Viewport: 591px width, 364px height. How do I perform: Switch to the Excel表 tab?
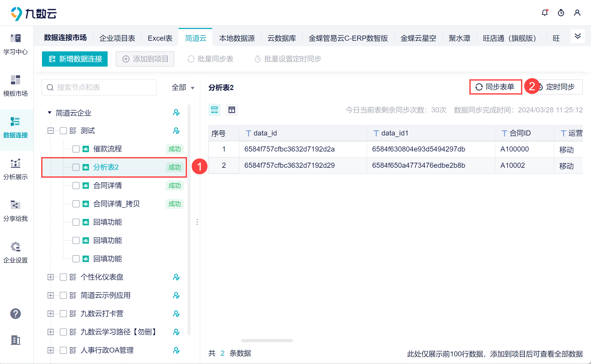(160, 38)
